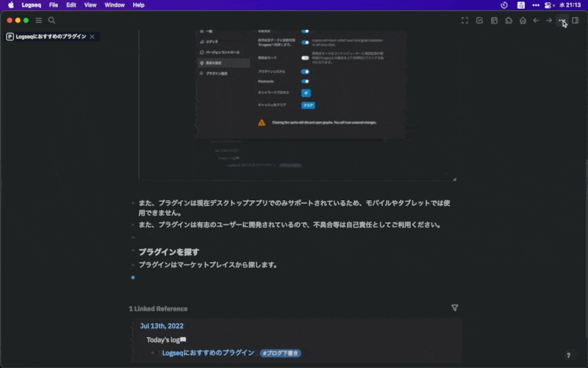The image size is (588, 368).
Task: Click bullet of また、プラグインは有志のユーザー block
Action: [x=133, y=225]
